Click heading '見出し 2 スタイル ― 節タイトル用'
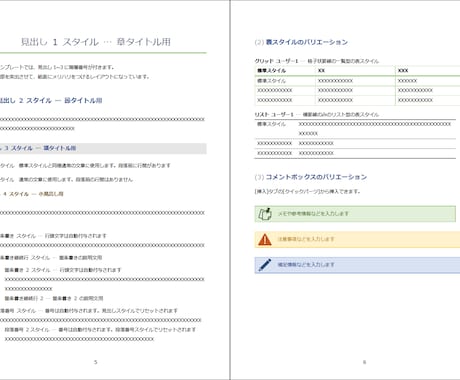This screenshot has width=460, height=380. click(51, 100)
